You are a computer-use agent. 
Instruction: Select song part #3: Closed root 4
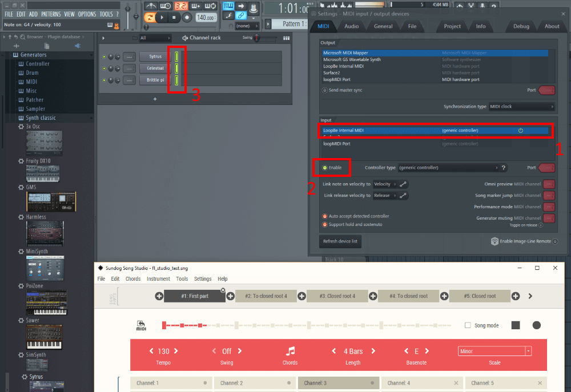(x=337, y=296)
